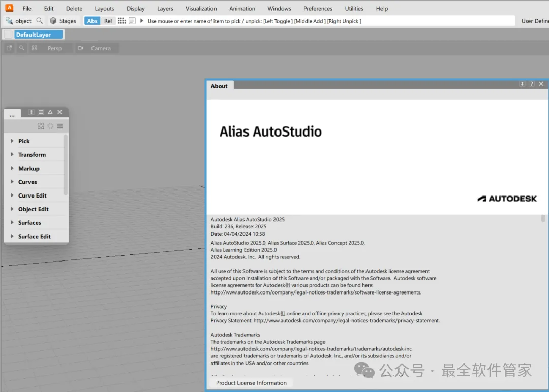The image size is (549, 392).
Task: Select the DefaultLayer layer button
Action: coord(39,34)
